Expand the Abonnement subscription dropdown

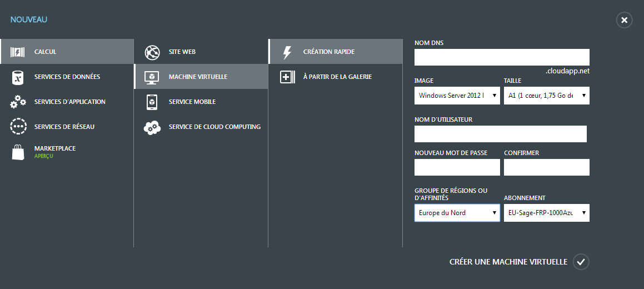tap(547, 213)
